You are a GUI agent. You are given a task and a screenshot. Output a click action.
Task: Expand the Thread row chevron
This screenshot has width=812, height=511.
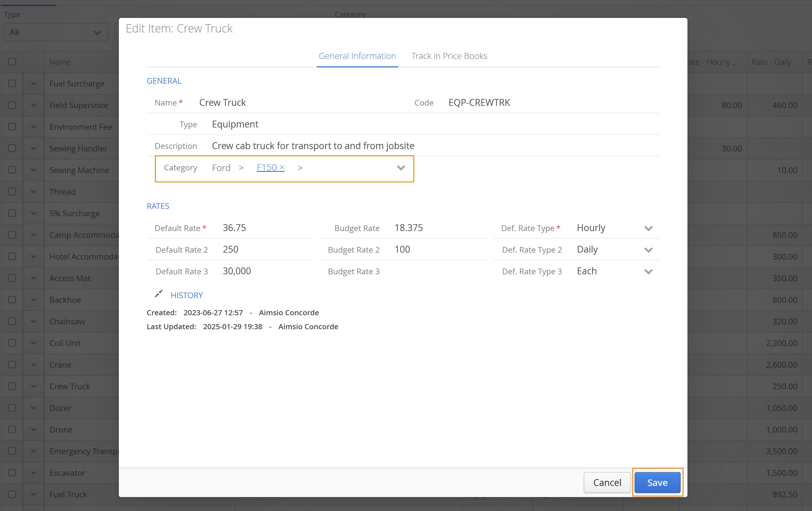(33, 191)
